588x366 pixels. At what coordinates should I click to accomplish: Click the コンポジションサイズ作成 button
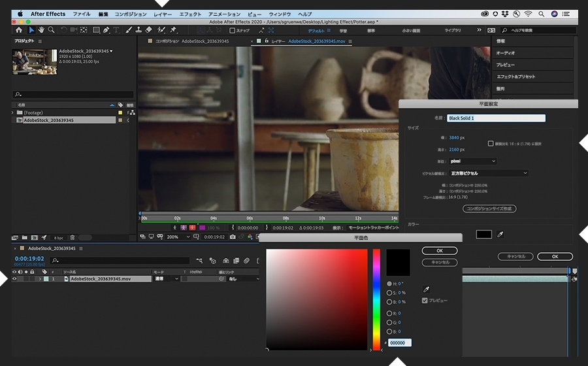coord(489,208)
